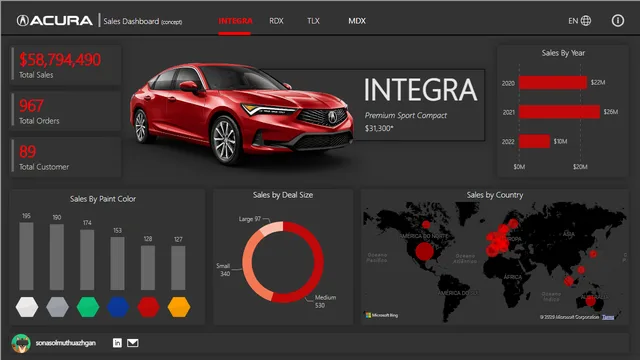
Task: Click the EN language label
Action: coord(573,21)
